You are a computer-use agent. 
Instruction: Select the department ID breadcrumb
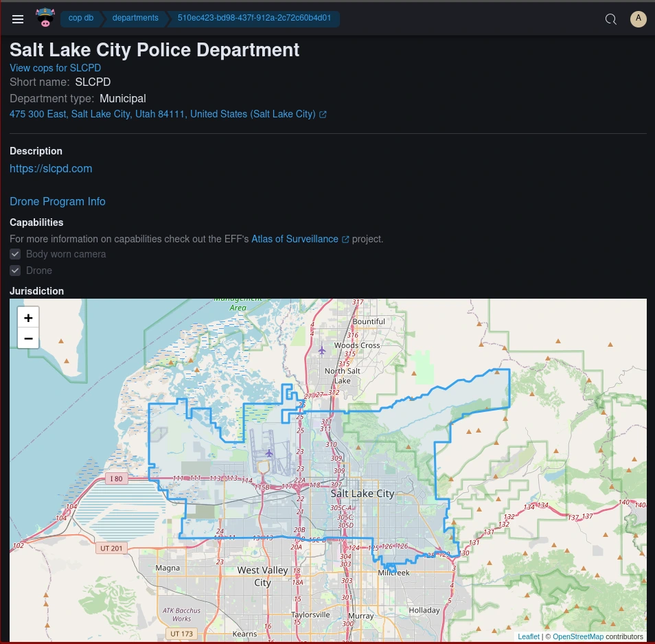click(254, 19)
